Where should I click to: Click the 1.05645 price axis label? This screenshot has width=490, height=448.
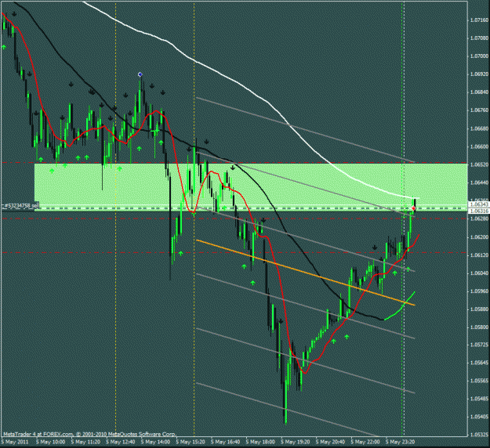click(479, 363)
